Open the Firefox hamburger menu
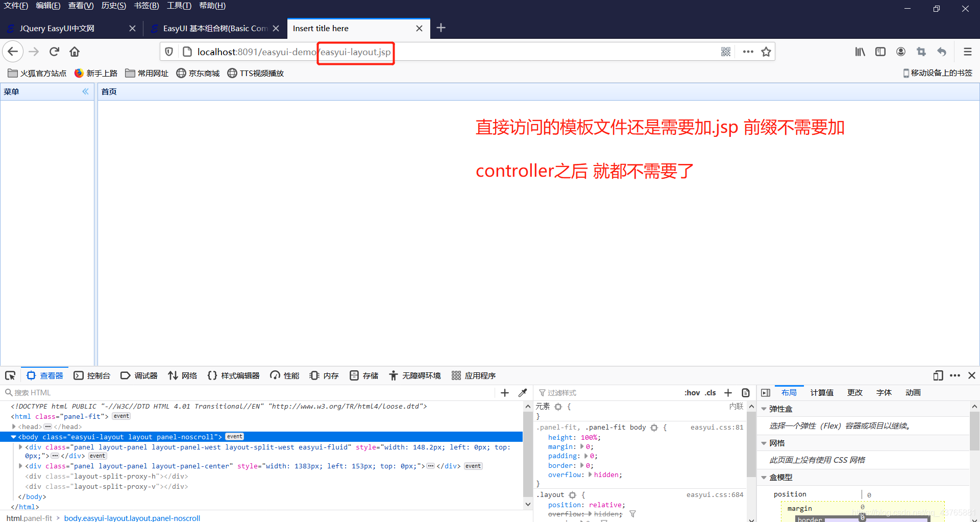This screenshot has height=522, width=980. tap(967, 52)
